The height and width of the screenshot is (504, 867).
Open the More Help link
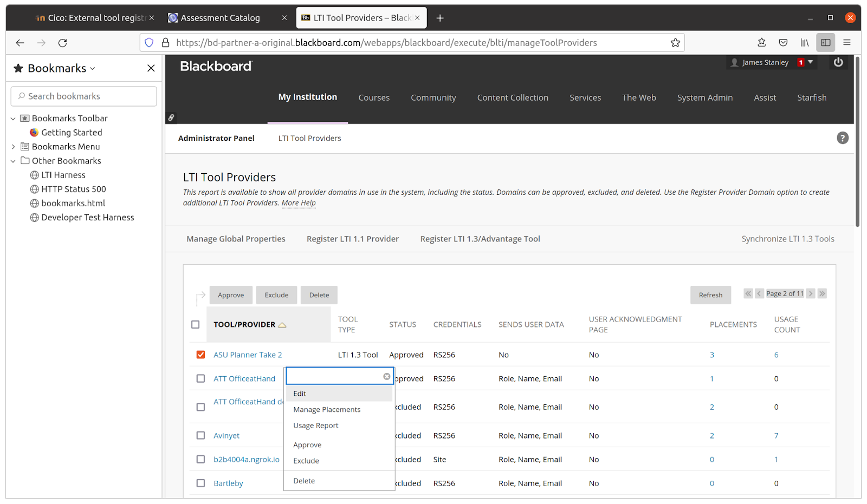(x=299, y=203)
